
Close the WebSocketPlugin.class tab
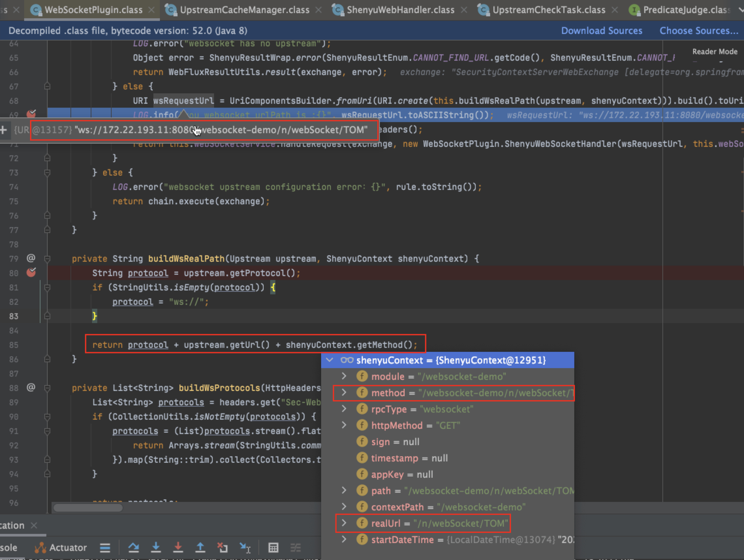point(152,10)
